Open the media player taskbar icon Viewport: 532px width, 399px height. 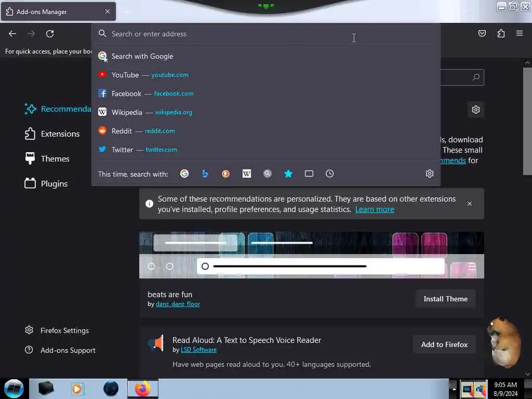click(77, 389)
